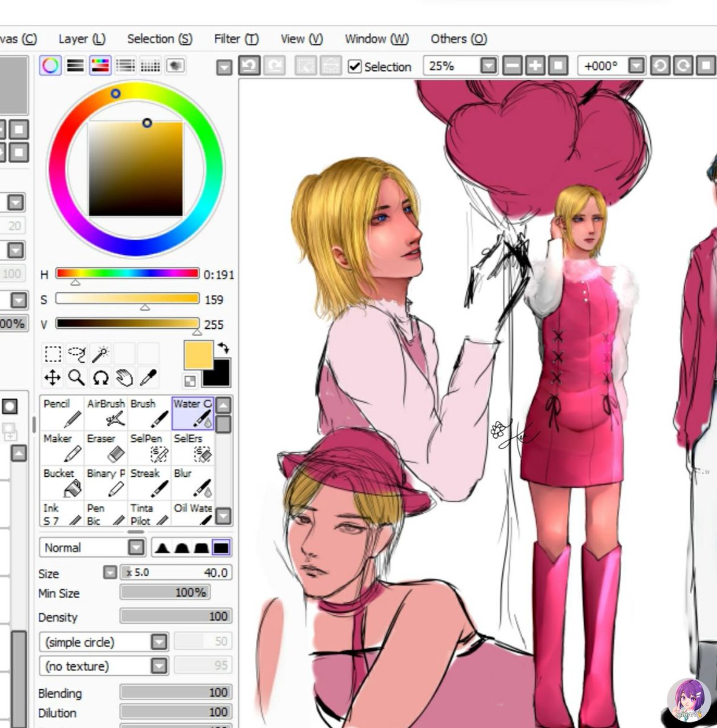Open the color panel options dropdown arrow
Viewport: 717px width, 728px height.
point(224,67)
